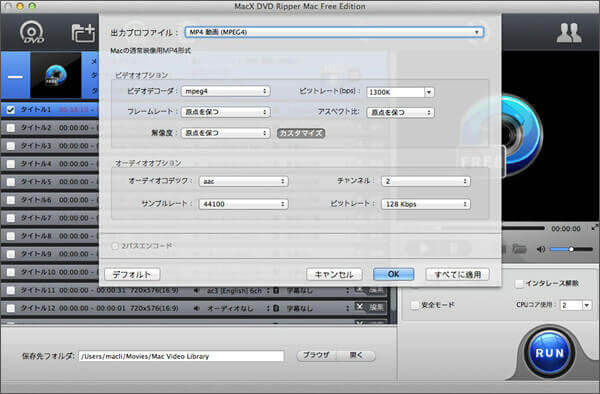
Task: Check the タイトル12 checkbox
Action: (11, 308)
